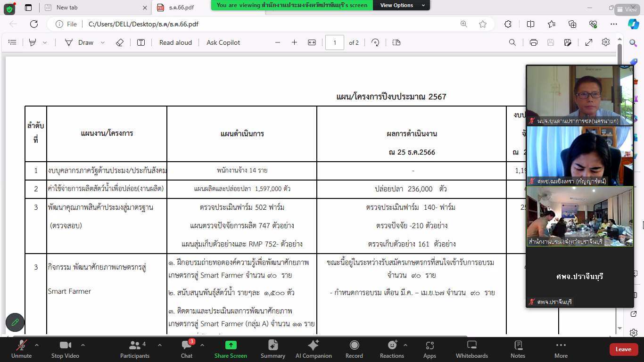Change Zoom View layout
Image resolution: width=644 pixels, height=362 pixels.
[x=627, y=9]
